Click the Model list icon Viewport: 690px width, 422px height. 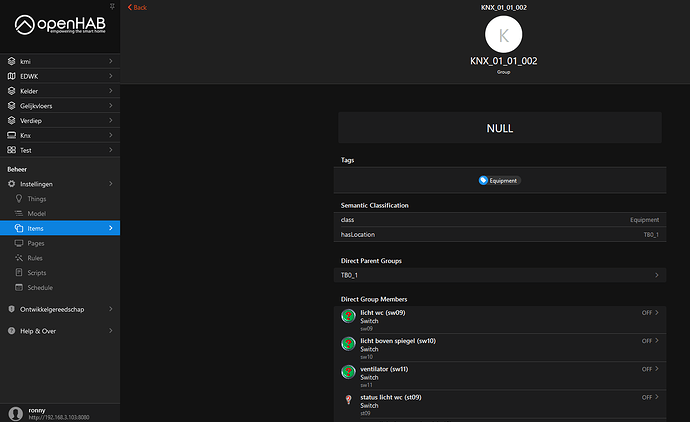(19, 213)
